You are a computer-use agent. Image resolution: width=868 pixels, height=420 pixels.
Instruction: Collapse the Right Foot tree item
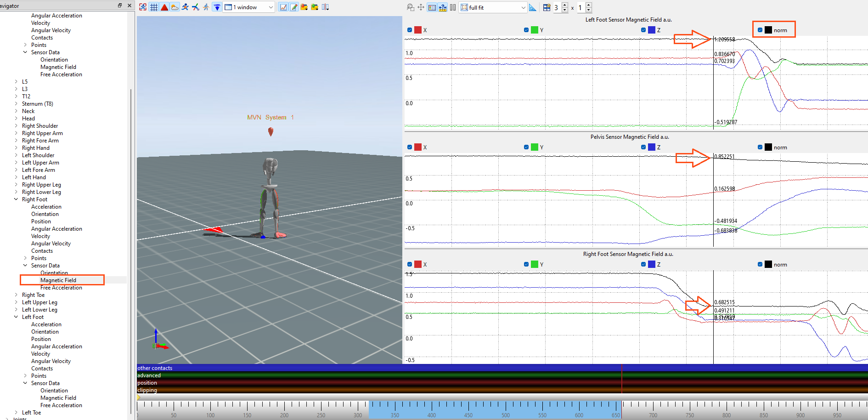pyautogui.click(x=17, y=199)
